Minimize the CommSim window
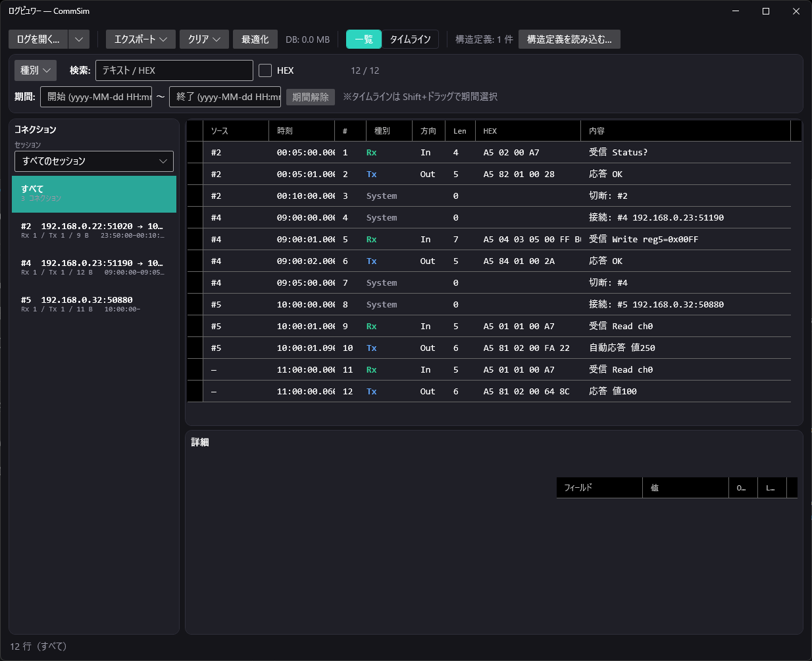This screenshot has width=812, height=661. coord(736,11)
